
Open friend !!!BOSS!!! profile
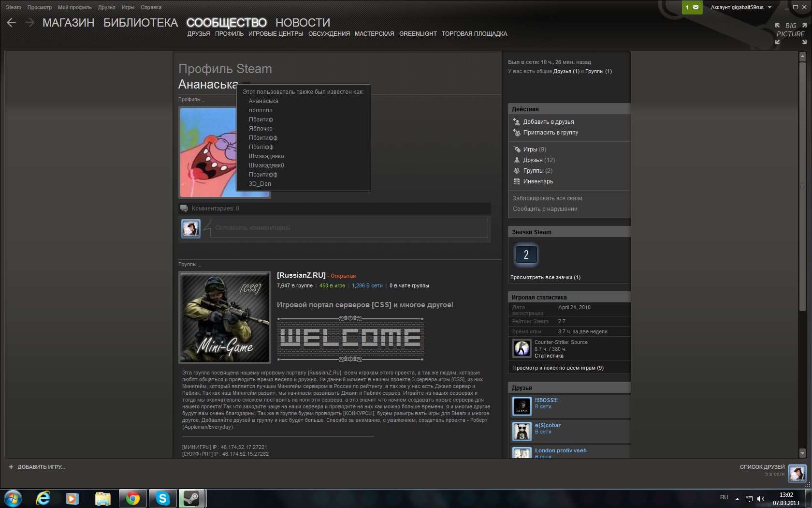click(546, 400)
